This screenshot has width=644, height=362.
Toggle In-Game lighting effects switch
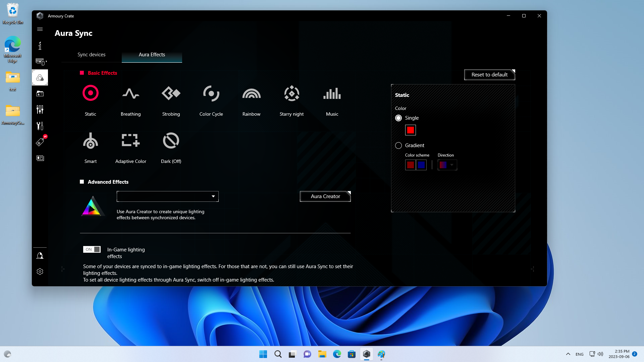(92, 249)
